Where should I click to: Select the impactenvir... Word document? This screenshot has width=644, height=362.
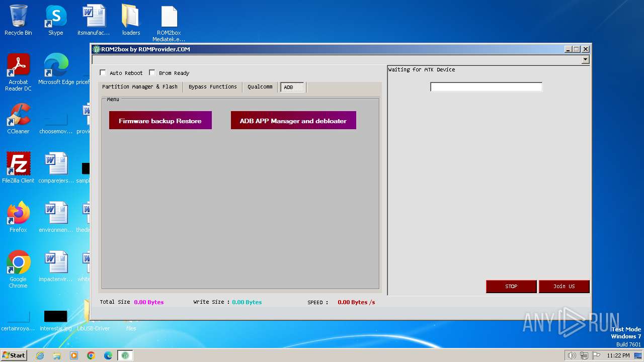pyautogui.click(x=56, y=266)
